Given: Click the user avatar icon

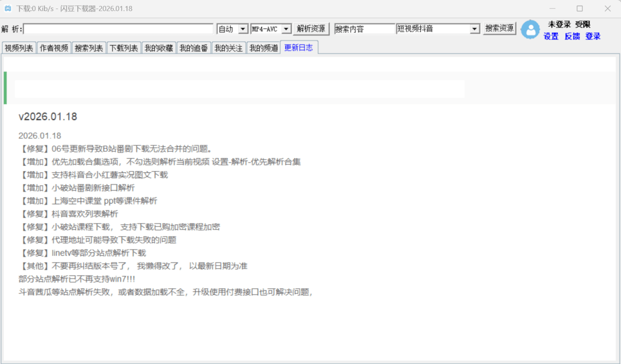Looking at the screenshot, I should click(530, 29).
